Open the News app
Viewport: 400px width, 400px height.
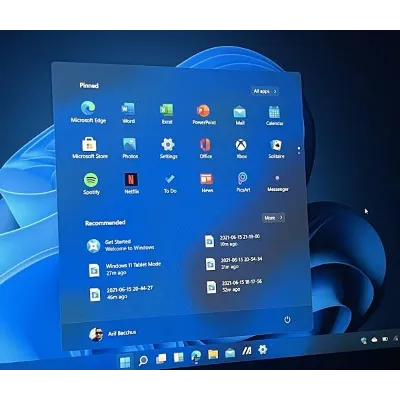tap(207, 183)
